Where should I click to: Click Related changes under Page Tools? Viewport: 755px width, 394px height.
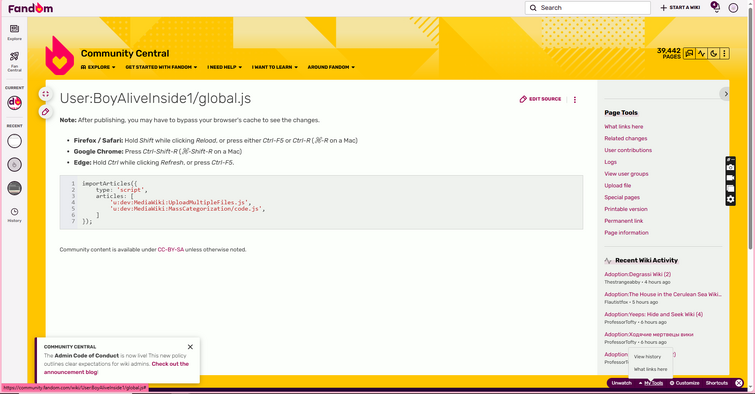coord(625,138)
